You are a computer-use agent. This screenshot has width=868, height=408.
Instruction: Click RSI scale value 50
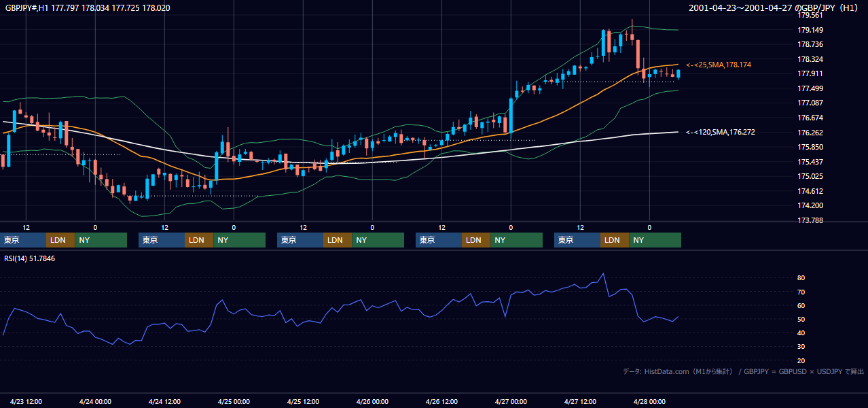coord(801,319)
